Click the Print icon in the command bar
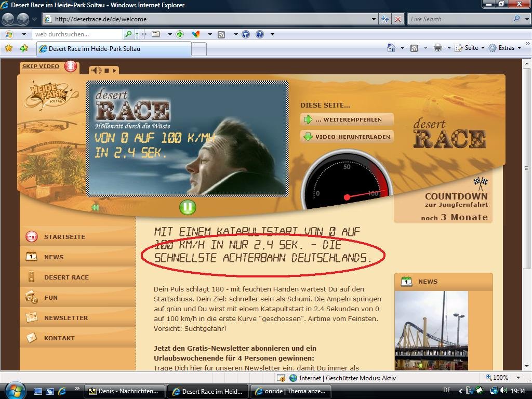Image resolution: width=532 pixels, height=399 pixels. [x=437, y=48]
